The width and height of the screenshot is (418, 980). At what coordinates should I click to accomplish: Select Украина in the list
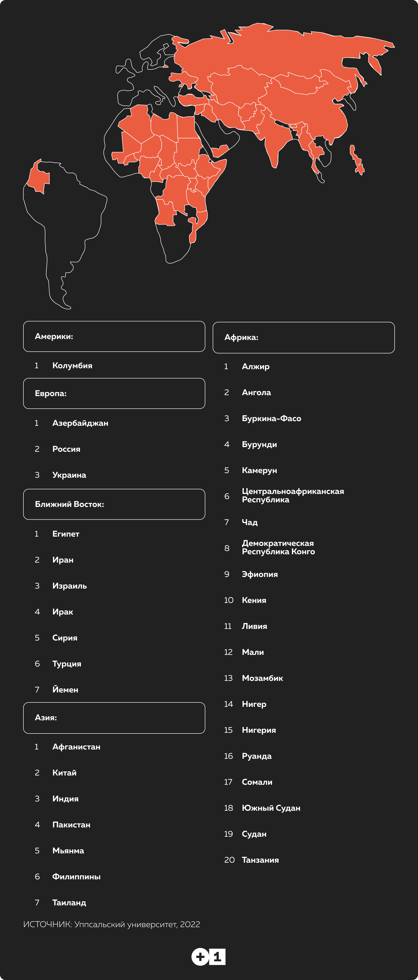(69, 475)
